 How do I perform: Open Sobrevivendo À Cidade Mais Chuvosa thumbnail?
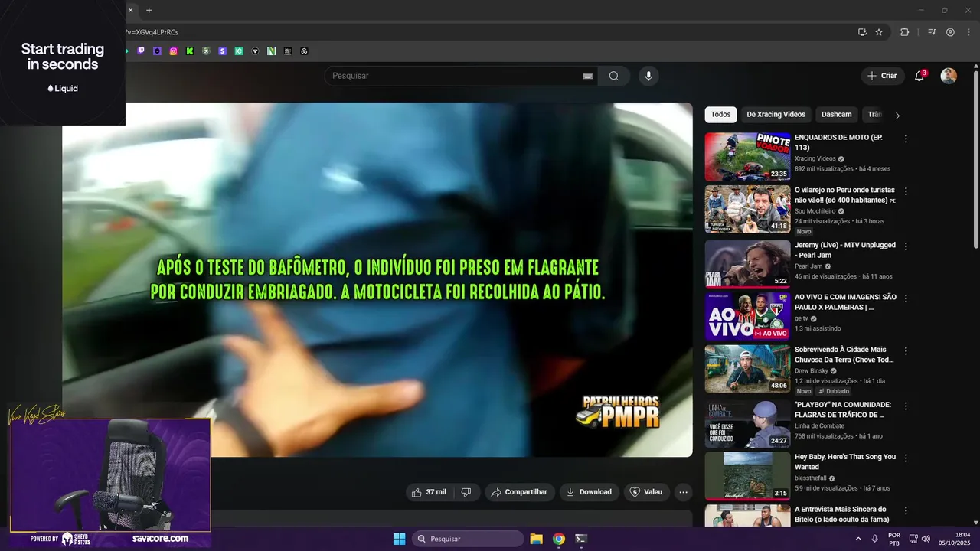(x=747, y=369)
